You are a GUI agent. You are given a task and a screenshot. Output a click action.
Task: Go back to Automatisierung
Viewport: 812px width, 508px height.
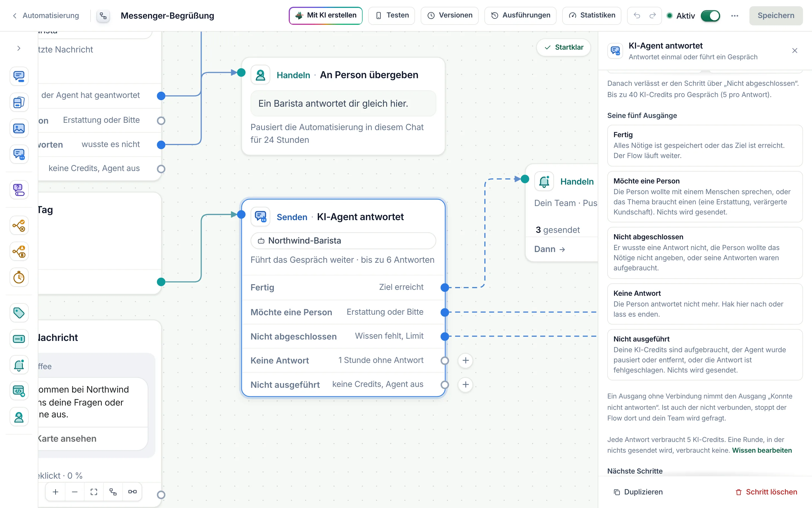pyautogui.click(x=46, y=16)
